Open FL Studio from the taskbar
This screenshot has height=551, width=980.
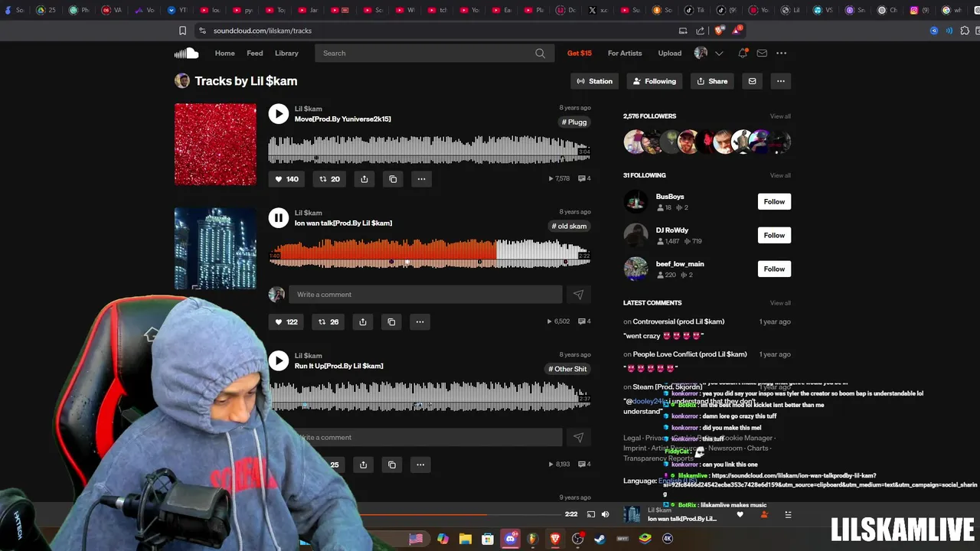point(533,539)
